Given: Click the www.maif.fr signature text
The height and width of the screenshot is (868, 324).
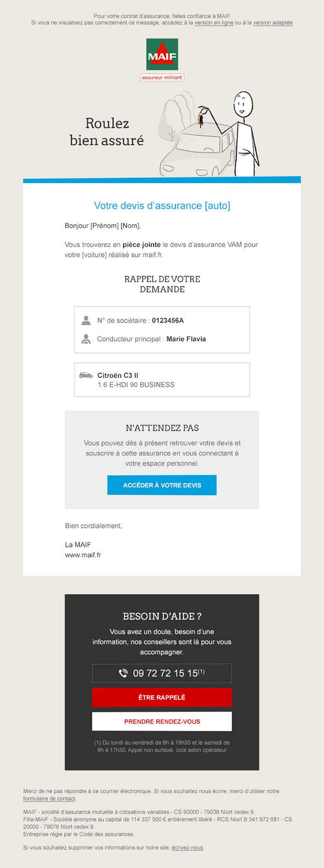Looking at the screenshot, I should click(83, 555).
